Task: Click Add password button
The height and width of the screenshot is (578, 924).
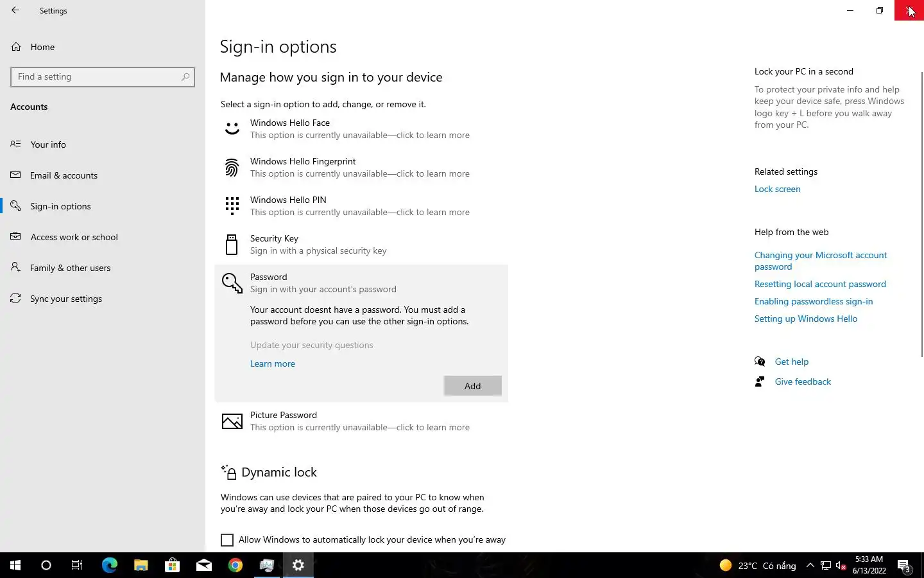Action: tap(472, 386)
